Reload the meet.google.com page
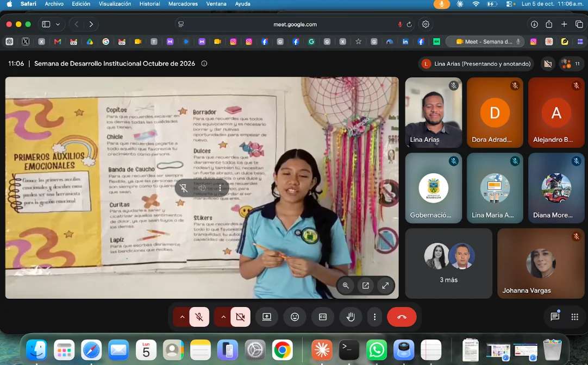This screenshot has width=588, height=365. tap(409, 24)
